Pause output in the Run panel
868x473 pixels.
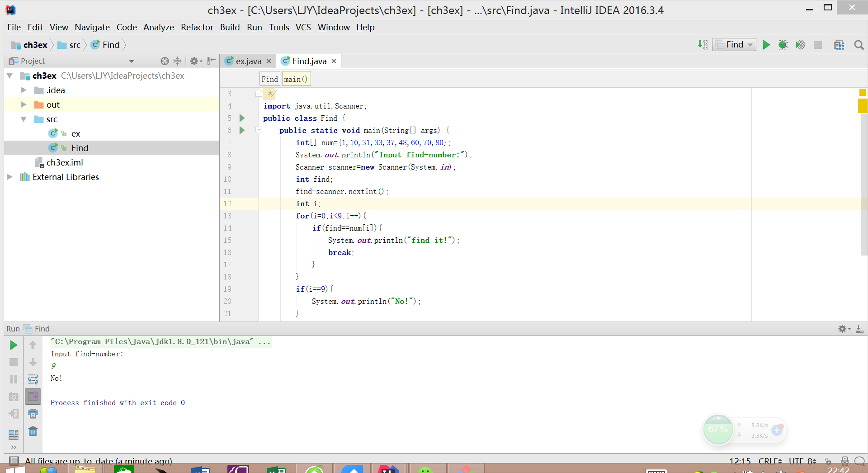pyautogui.click(x=14, y=379)
